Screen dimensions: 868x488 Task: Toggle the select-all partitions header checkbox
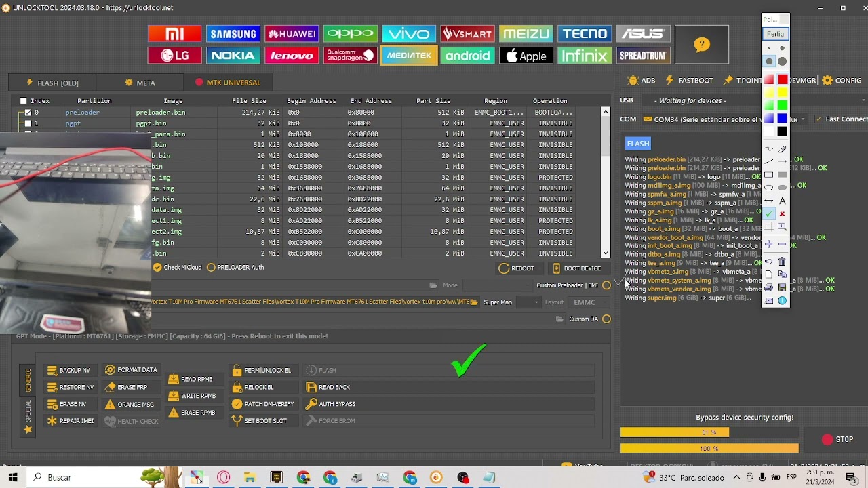pyautogui.click(x=24, y=101)
